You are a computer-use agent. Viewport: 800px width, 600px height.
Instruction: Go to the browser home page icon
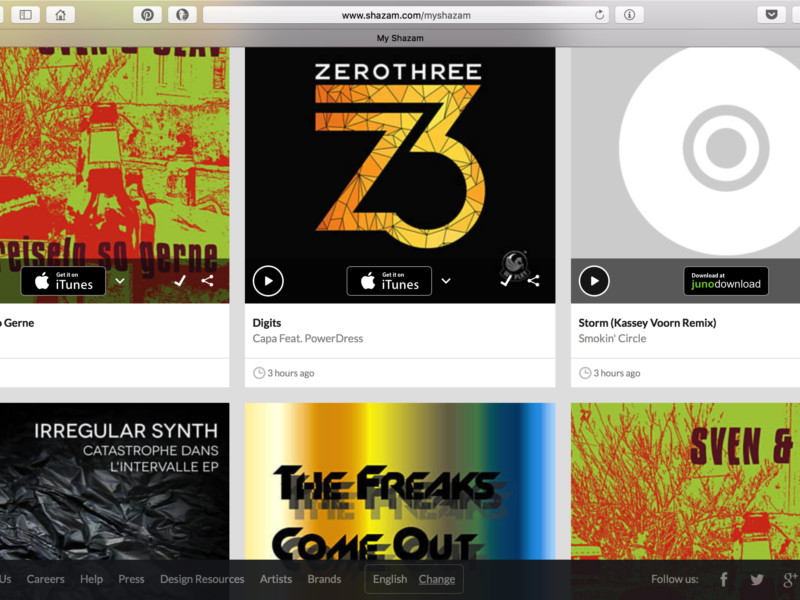[x=60, y=15]
